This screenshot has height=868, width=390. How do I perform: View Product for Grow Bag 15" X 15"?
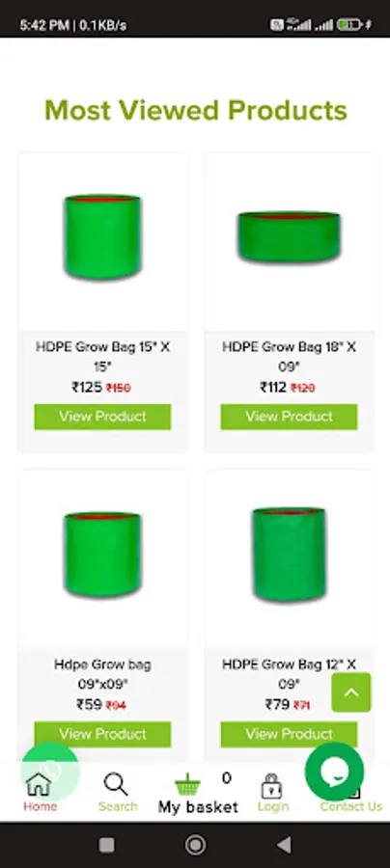point(102,417)
